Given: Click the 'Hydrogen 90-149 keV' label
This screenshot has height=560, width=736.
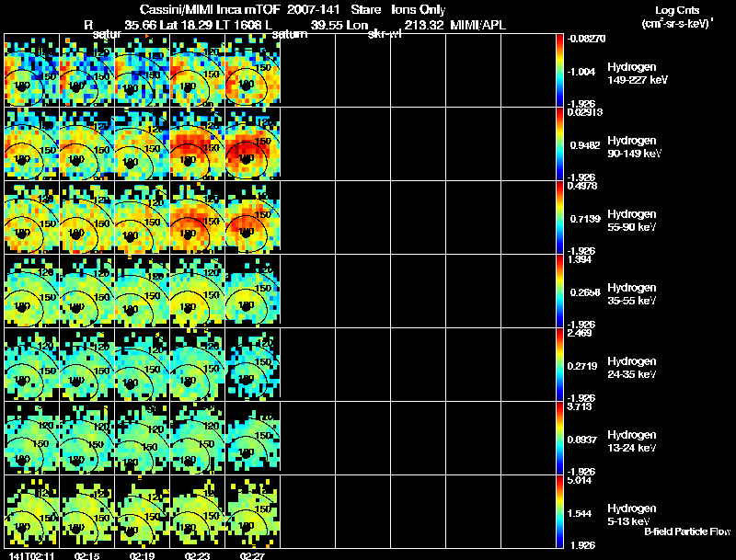Looking at the screenshot, I should coord(635,147).
